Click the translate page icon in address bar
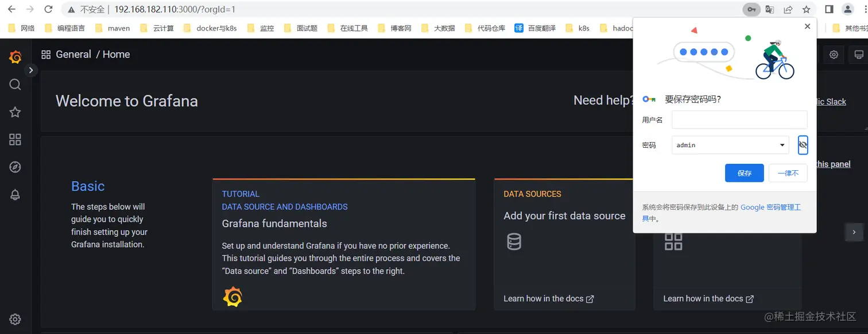868x334 pixels. pos(770,9)
